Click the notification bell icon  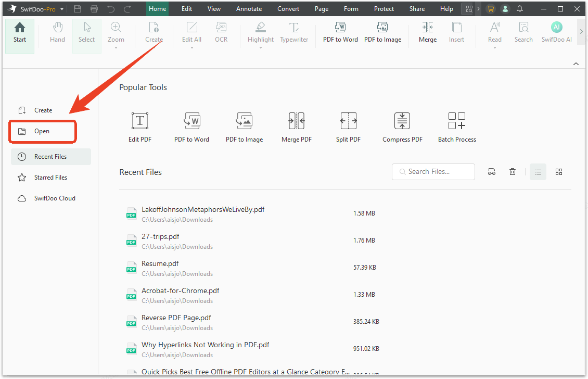pyautogui.click(x=520, y=9)
